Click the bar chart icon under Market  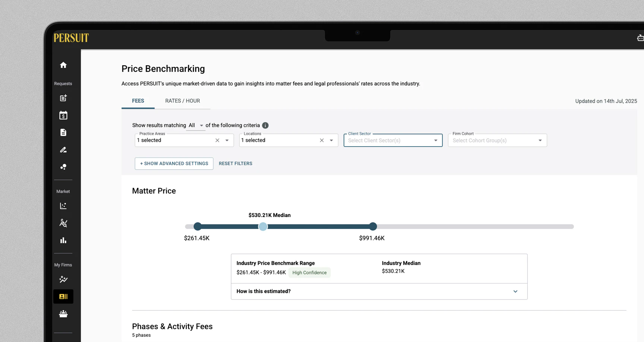[x=63, y=241]
